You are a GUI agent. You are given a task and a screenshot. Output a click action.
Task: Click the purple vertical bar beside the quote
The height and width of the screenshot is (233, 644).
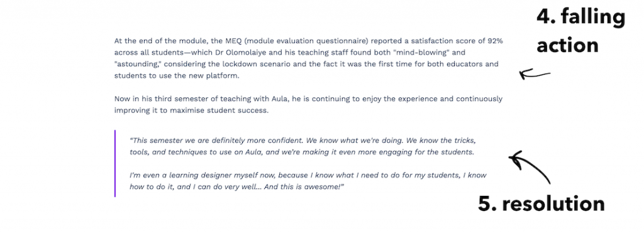115,164
